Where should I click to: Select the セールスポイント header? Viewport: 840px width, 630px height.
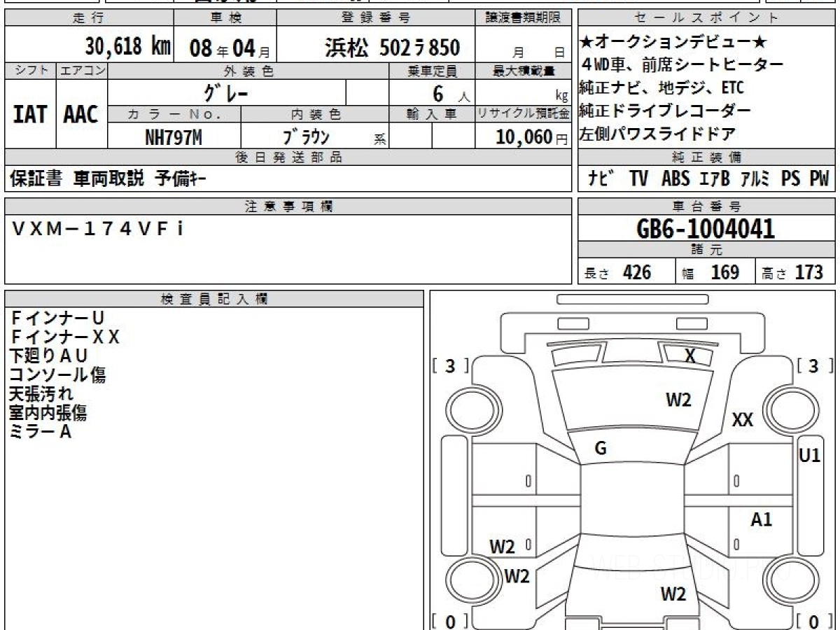click(707, 18)
